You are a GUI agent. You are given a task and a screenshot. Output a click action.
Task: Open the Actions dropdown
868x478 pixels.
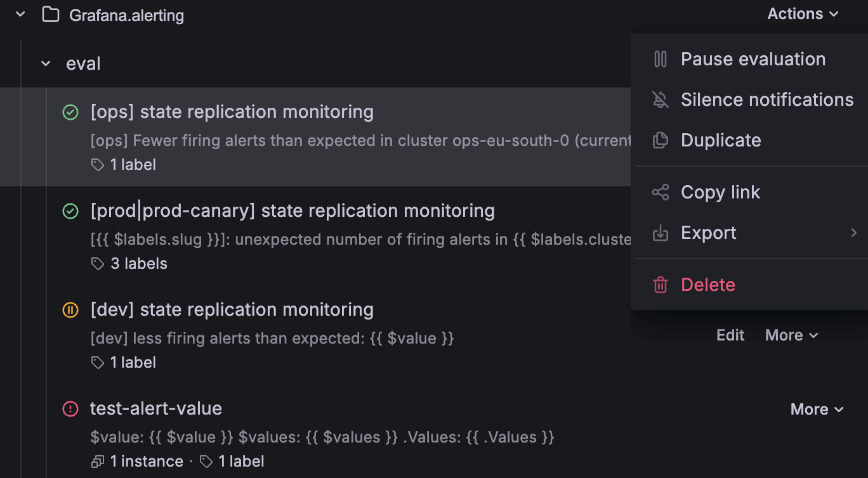coord(803,13)
